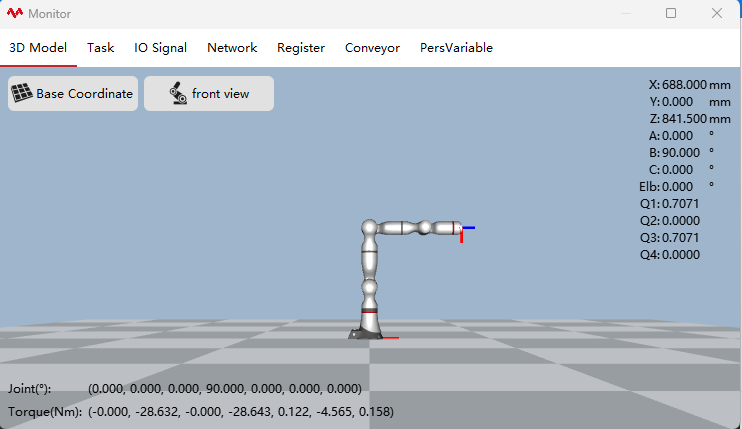Screen dimensions: 742x429
Task: Select the 3D Model tab
Action: click(x=38, y=48)
